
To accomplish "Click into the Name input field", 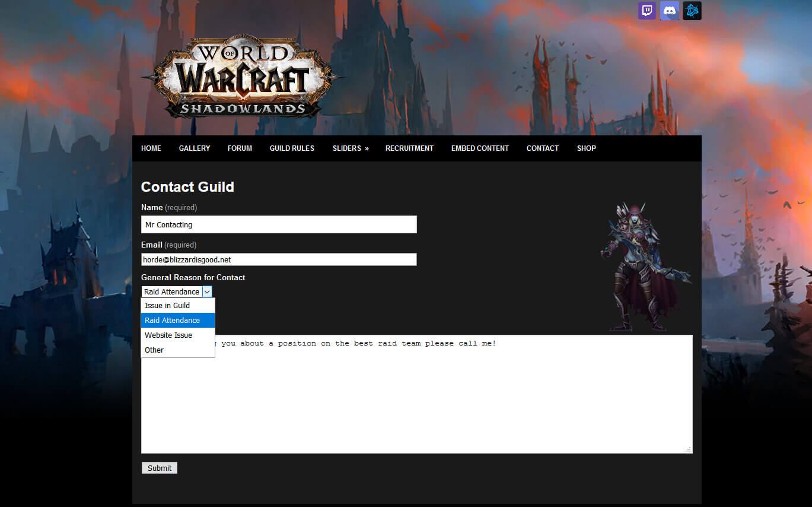I will pyautogui.click(x=279, y=224).
